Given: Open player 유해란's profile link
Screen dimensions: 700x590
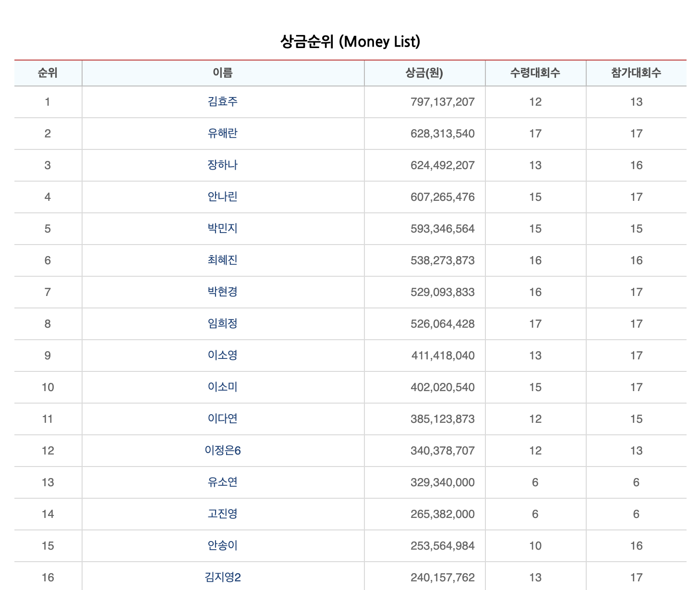Looking at the screenshot, I should (x=223, y=134).
